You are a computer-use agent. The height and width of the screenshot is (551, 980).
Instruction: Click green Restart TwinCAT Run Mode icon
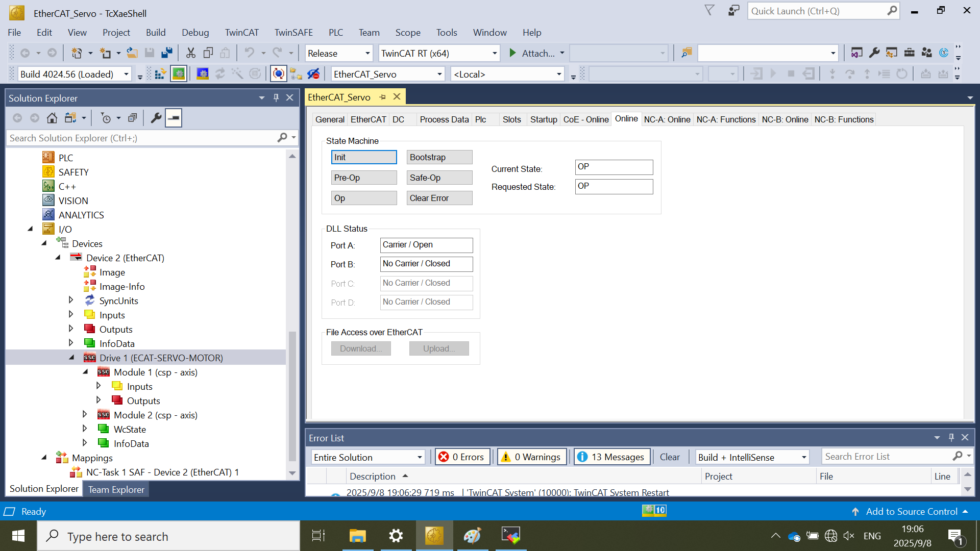click(x=178, y=74)
